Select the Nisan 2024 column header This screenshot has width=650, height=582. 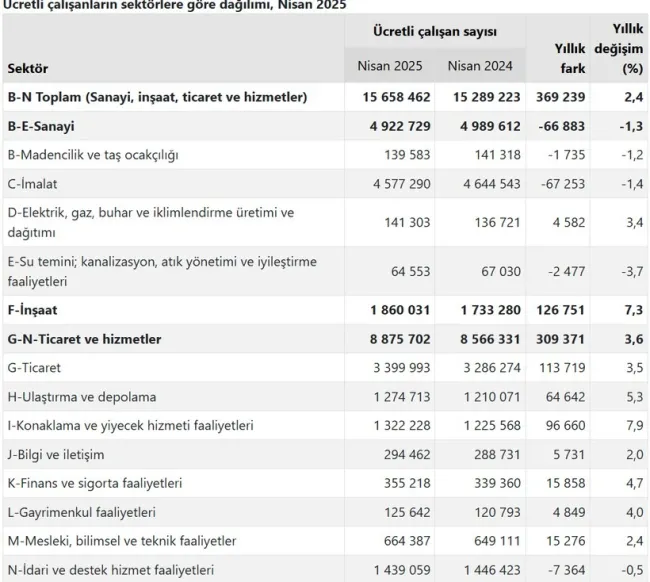(480, 66)
